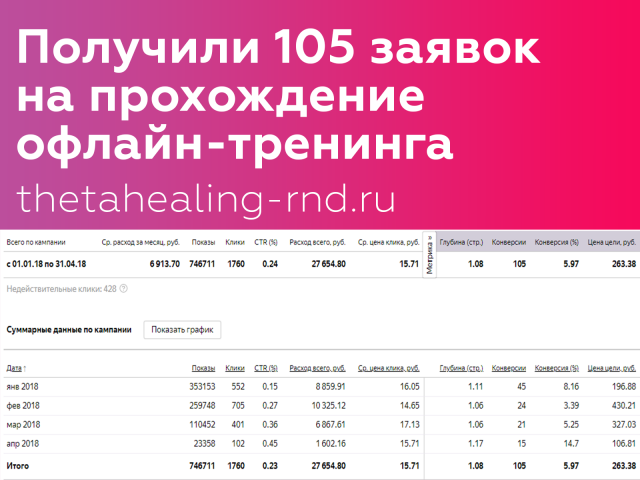This screenshot has width=640, height=480.
Task: Click the date range с 01.01.18 по 31.04.18
Action: click(x=46, y=264)
